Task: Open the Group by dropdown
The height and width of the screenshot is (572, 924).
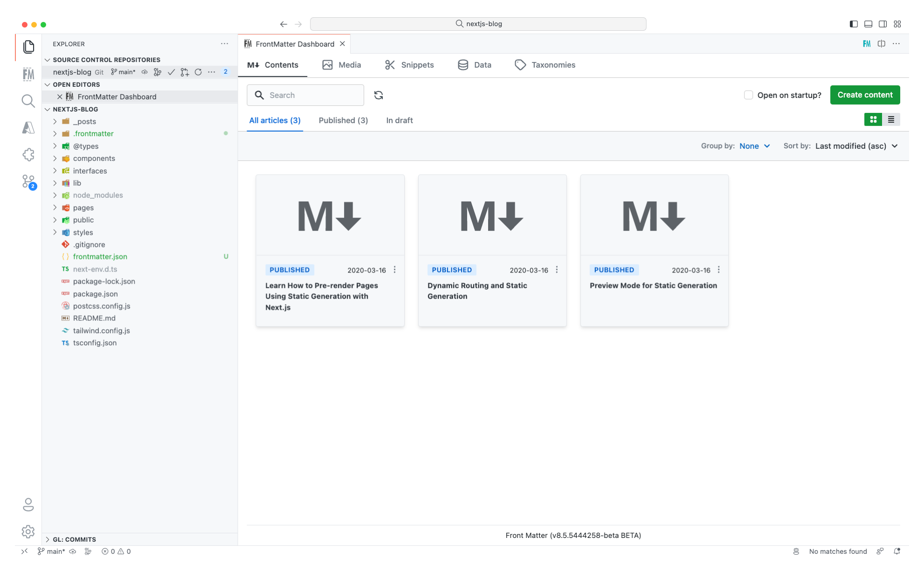Action: 754,146
